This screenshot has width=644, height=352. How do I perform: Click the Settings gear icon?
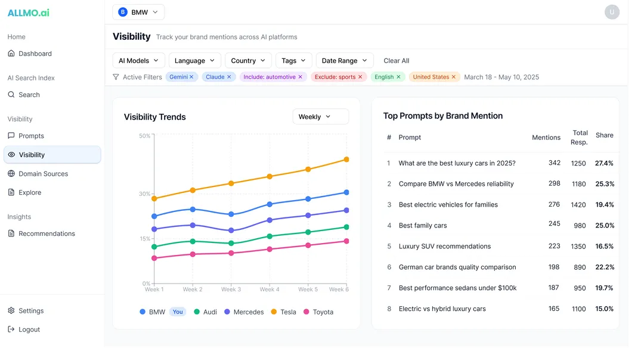tap(11, 310)
